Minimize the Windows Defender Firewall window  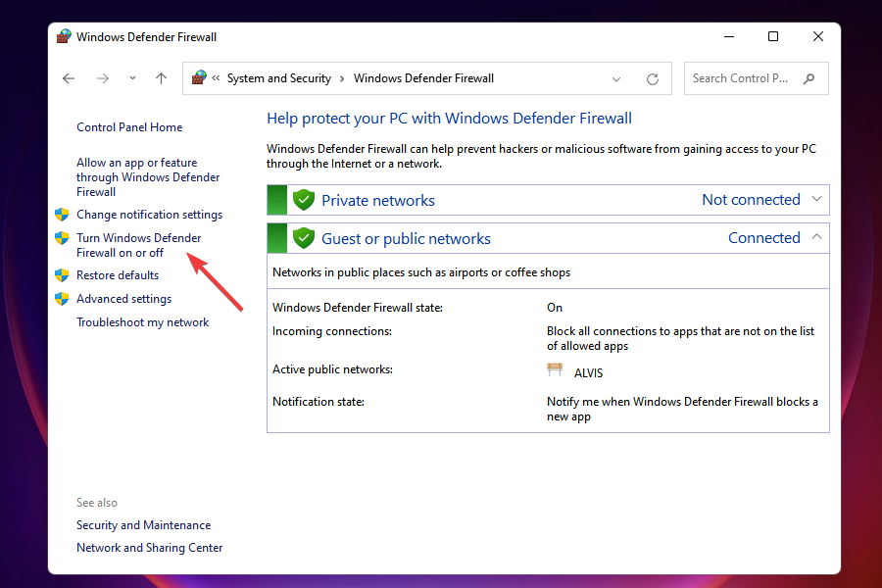[729, 36]
